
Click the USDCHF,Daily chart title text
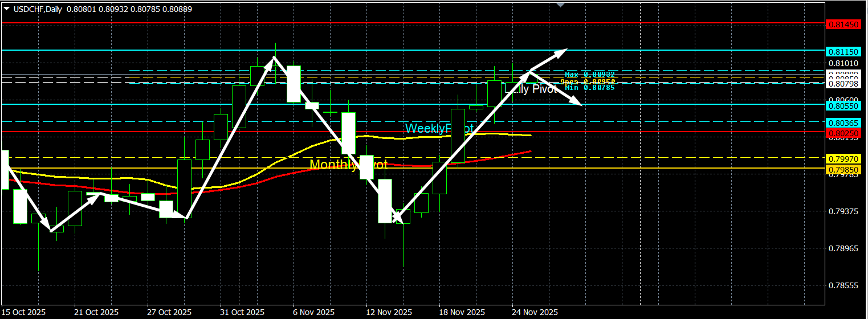[x=38, y=9]
